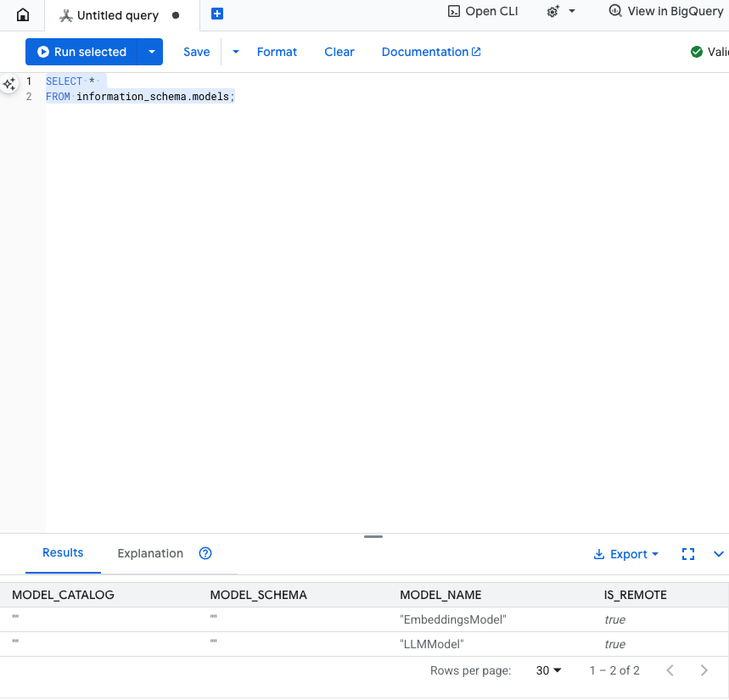
Task: Click the AI sparkle assist icon
Action: click(9, 84)
